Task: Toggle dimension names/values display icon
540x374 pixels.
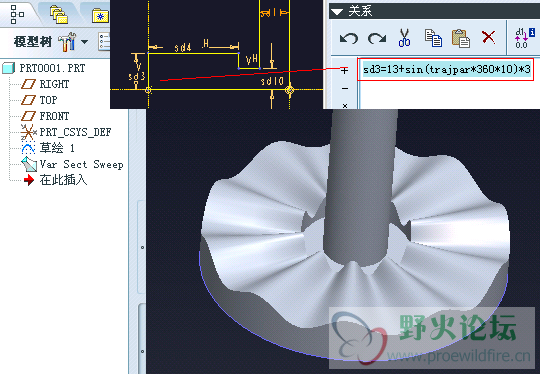Action: (x=525, y=38)
